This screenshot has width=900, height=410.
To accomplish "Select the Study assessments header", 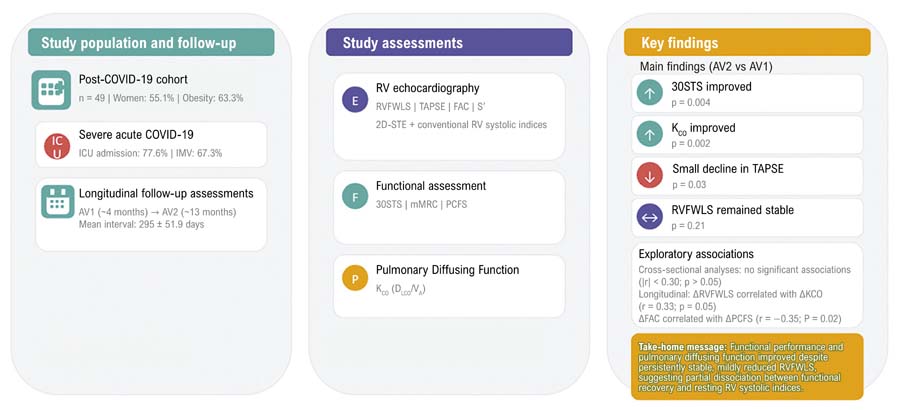I will pos(449,42).
